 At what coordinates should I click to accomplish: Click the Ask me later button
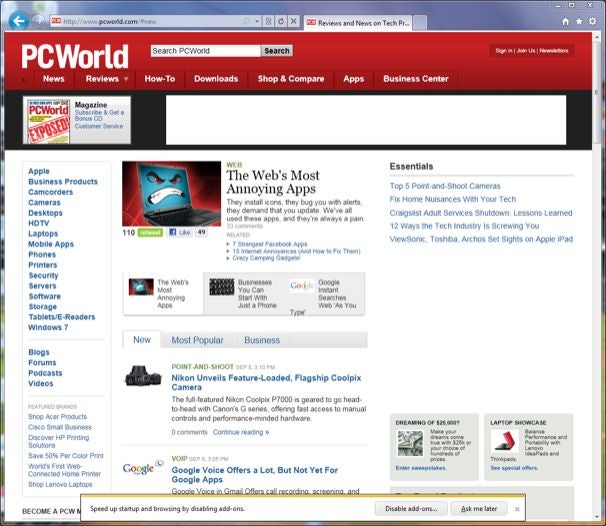click(x=479, y=509)
